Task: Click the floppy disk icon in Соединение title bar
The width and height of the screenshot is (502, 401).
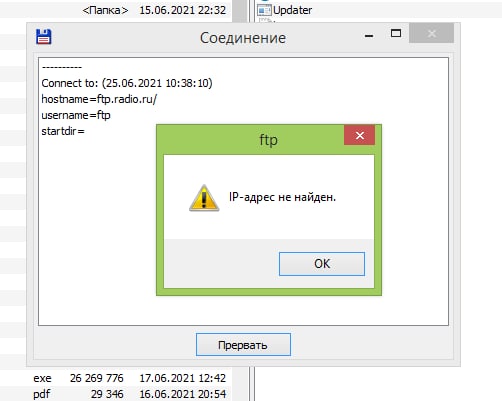Action: tap(44, 37)
